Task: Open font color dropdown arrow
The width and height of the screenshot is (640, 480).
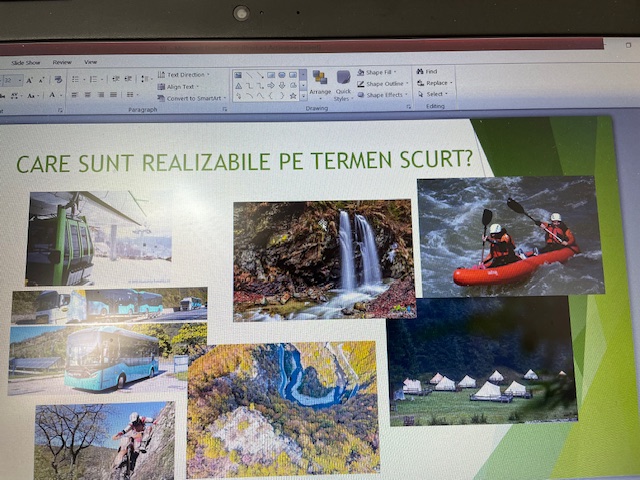Action: [x=61, y=96]
